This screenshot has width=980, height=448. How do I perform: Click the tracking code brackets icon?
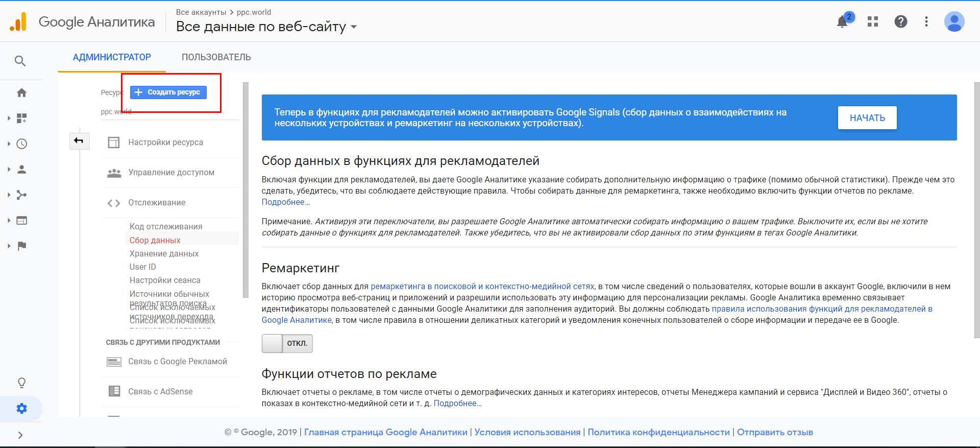click(114, 203)
